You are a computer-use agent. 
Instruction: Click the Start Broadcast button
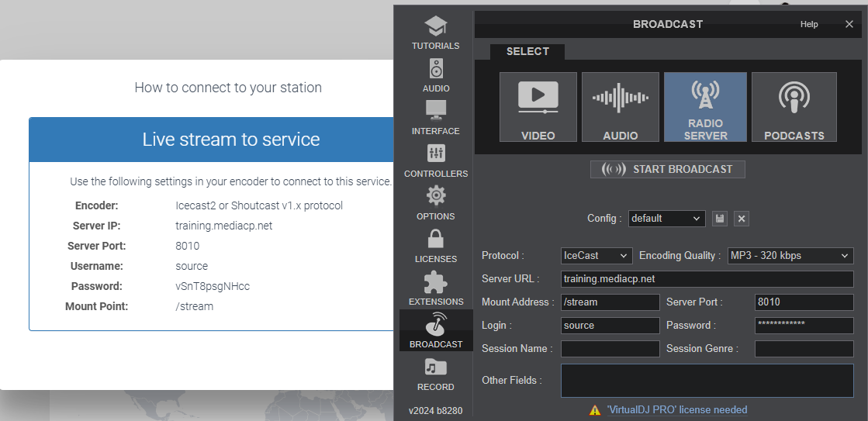[668, 169]
